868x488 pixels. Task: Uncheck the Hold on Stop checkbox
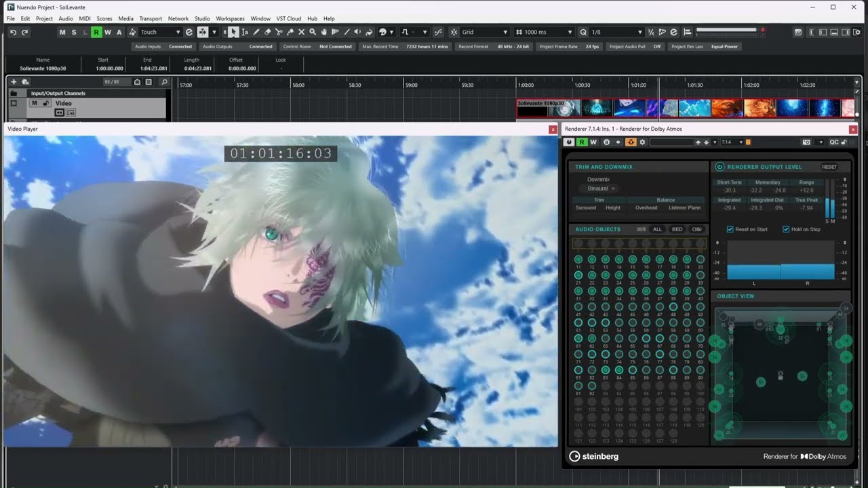[786, 229]
